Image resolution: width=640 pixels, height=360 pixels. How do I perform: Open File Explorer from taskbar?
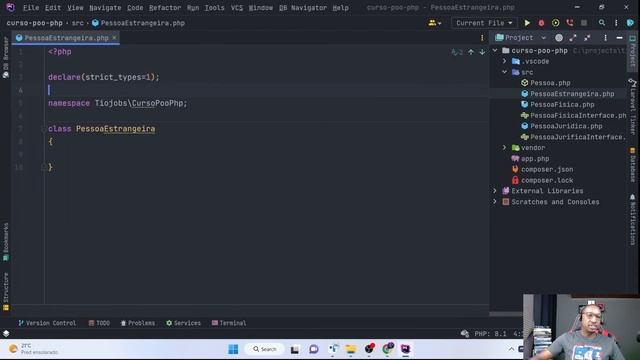(x=351, y=349)
